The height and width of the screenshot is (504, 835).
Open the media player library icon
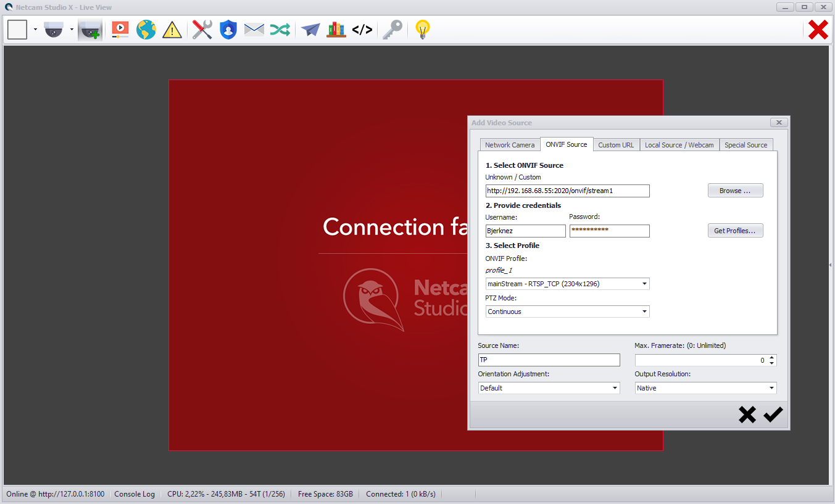point(120,29)
